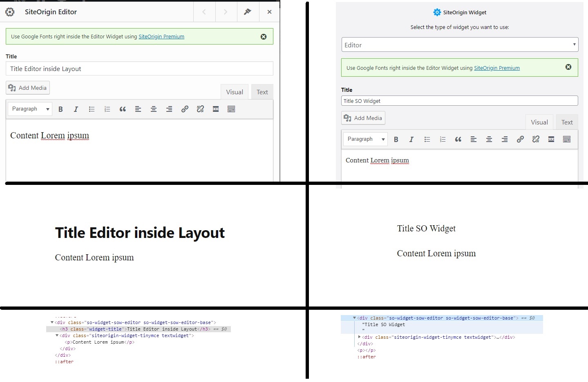This screenshot has height=382, width=588.
Task: Open the widget type dropdown showing Editor
Action: 459,44
